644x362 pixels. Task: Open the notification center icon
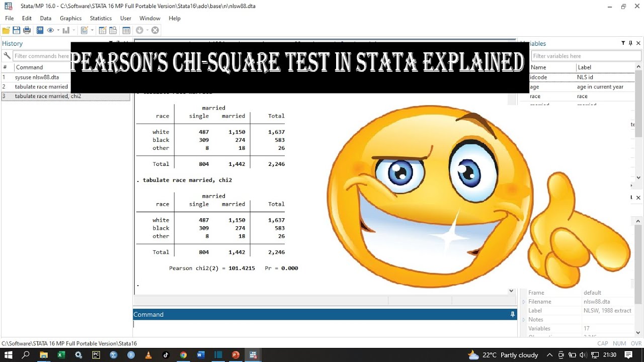[628, 354]
